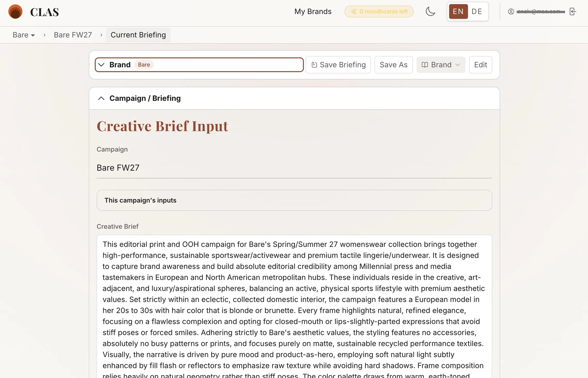Viewport: 588px width, 378px height.
Task: Click the CLAS orange logo icon
Action: point(15,12)
